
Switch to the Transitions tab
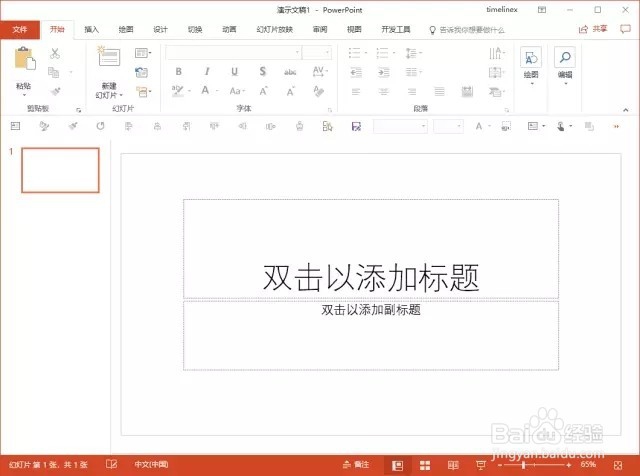195,29
